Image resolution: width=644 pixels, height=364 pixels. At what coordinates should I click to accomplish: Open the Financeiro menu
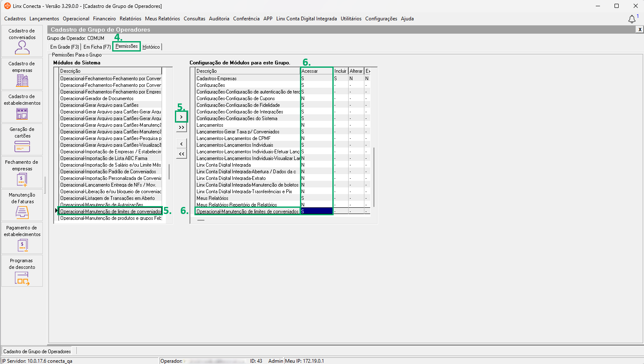click(104, 19)
